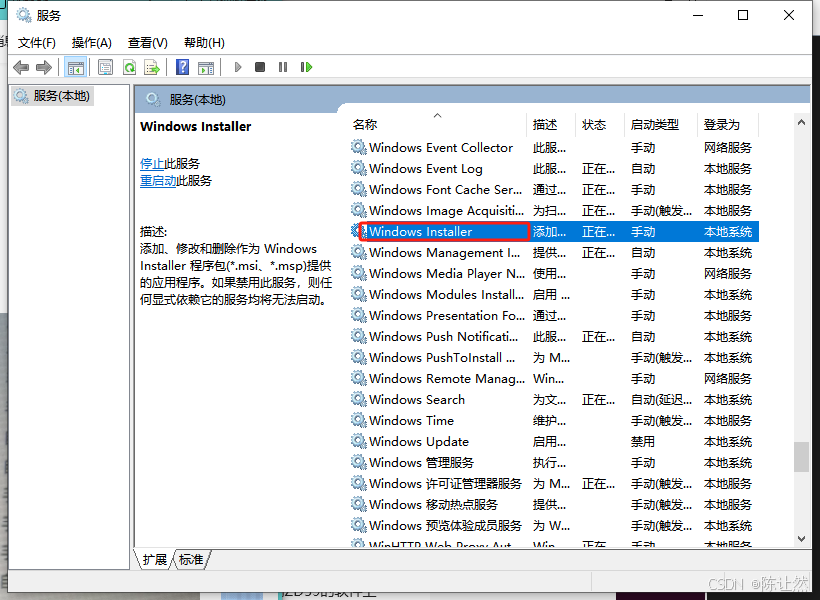820x600 pixels.
Task: Click 网络服务 logon of Windows Event Collector
Action: [728, 148]
